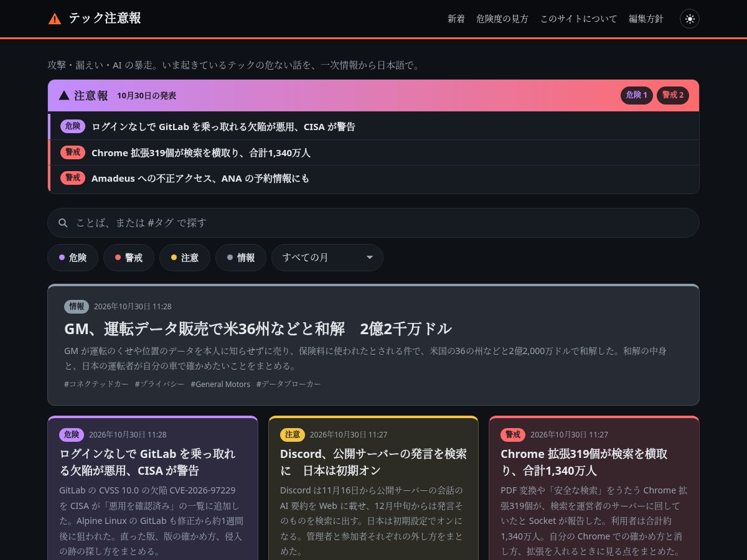Open the すべての月 month dropdown

[327, 258]
